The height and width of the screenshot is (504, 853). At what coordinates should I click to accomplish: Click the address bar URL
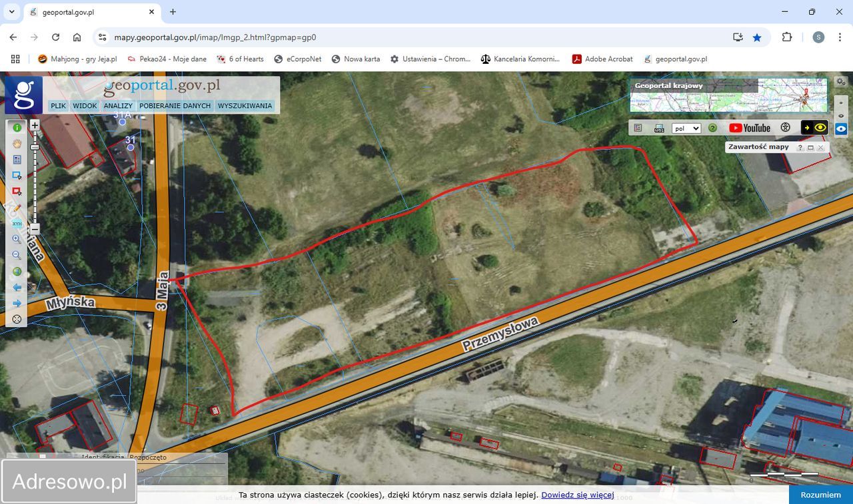tap(215, 37)
